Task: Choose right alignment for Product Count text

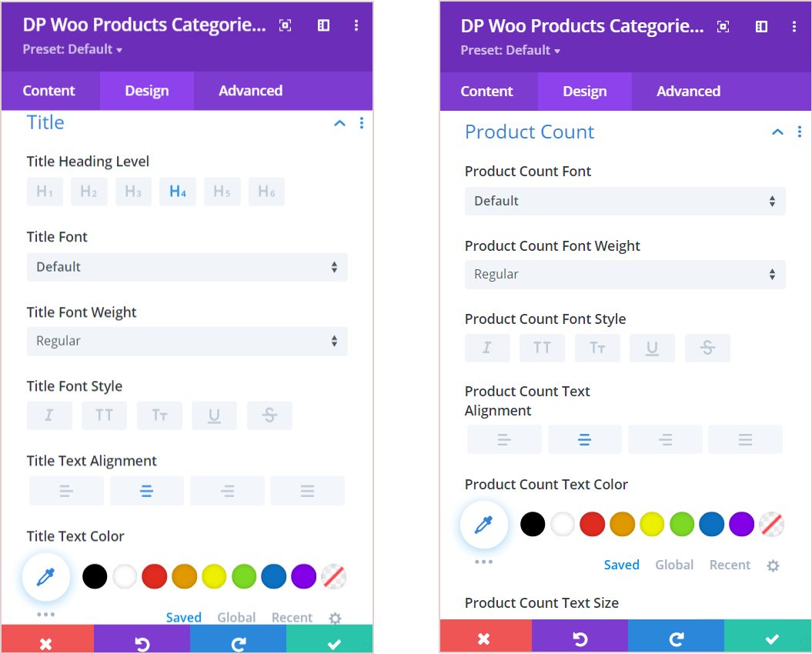Action: pos(665,439)
